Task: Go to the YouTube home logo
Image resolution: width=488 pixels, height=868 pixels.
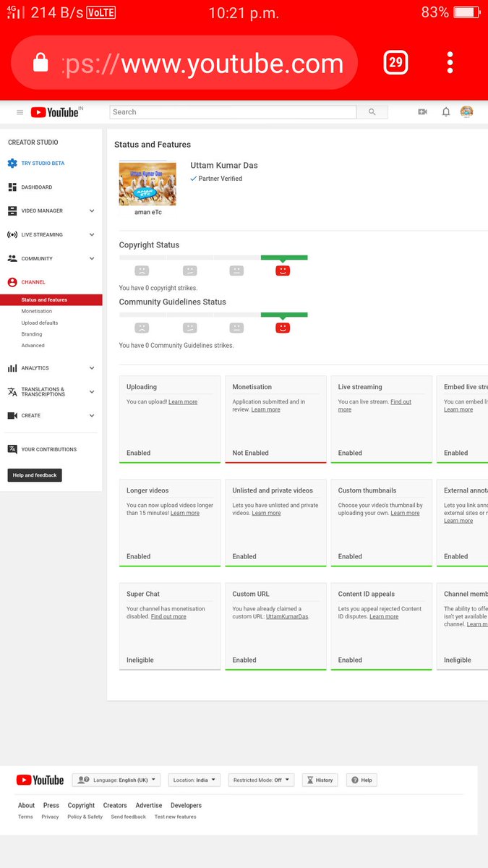Action: 56,112
